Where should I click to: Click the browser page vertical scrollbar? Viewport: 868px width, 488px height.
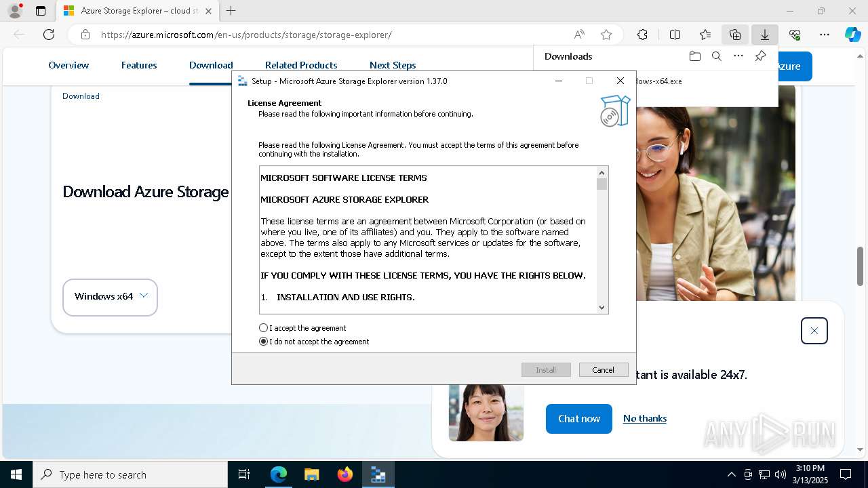point(860,267)
